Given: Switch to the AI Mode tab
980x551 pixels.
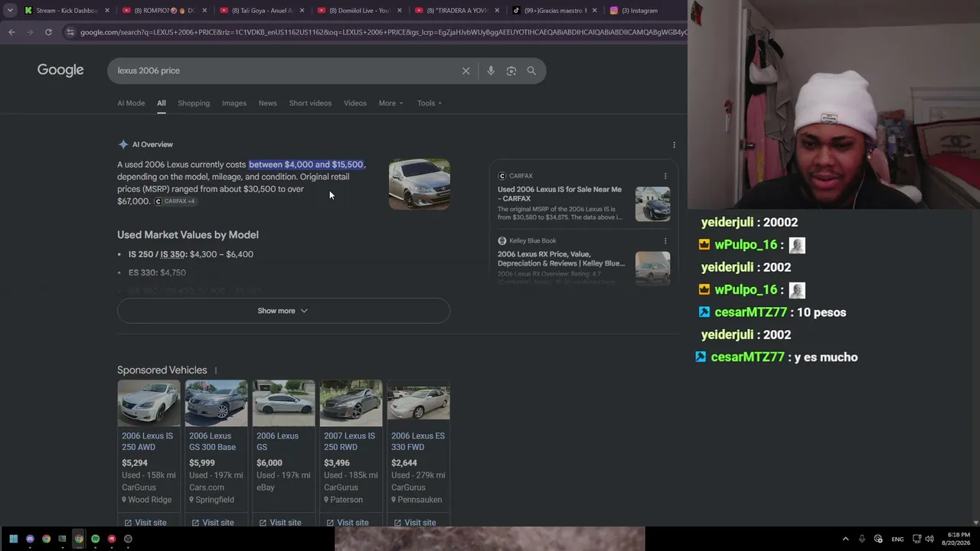Looking at the screenshot, I should click(x=131, y=103).
